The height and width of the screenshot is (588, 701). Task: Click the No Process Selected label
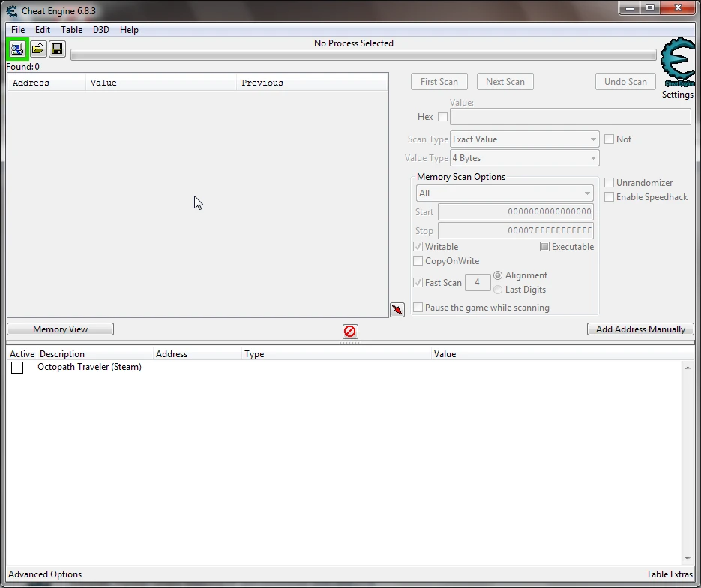pos(354,43)
